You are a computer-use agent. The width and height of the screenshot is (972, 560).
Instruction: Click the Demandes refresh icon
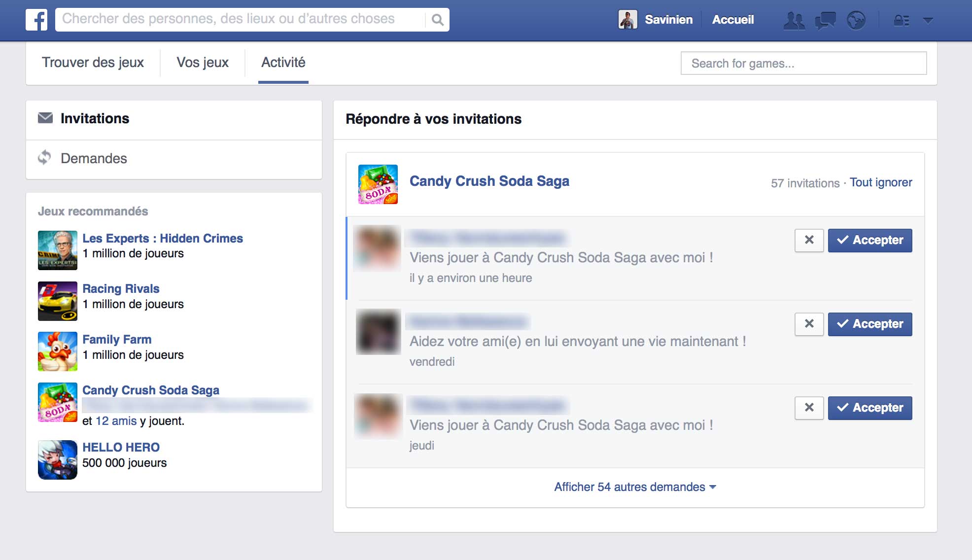point(44,158)
